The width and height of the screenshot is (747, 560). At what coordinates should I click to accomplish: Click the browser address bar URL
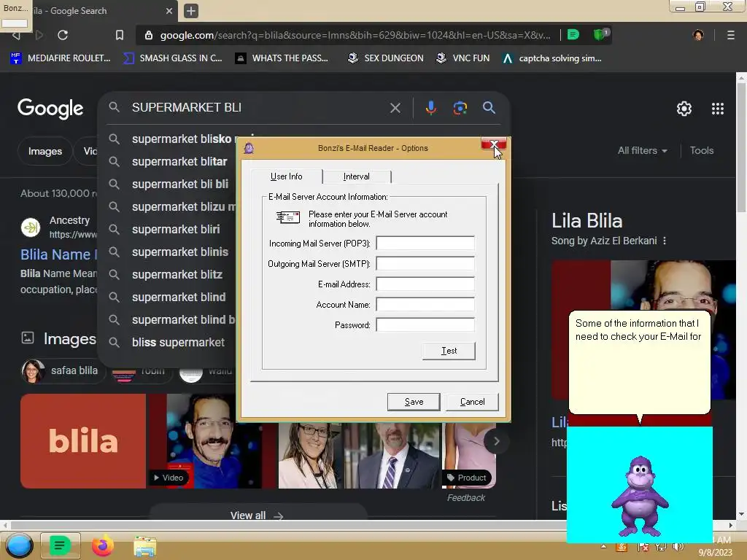tap(355, 35)
